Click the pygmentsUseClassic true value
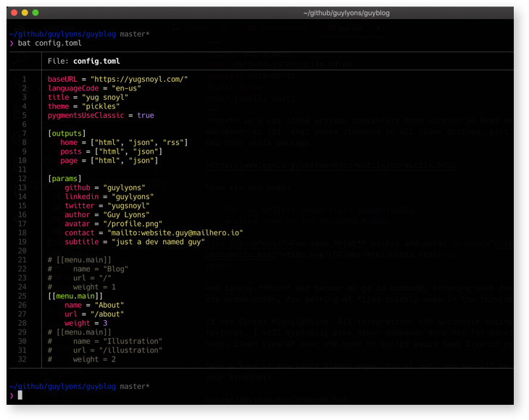This screenshot has width=529, height=420. point(145,115)
